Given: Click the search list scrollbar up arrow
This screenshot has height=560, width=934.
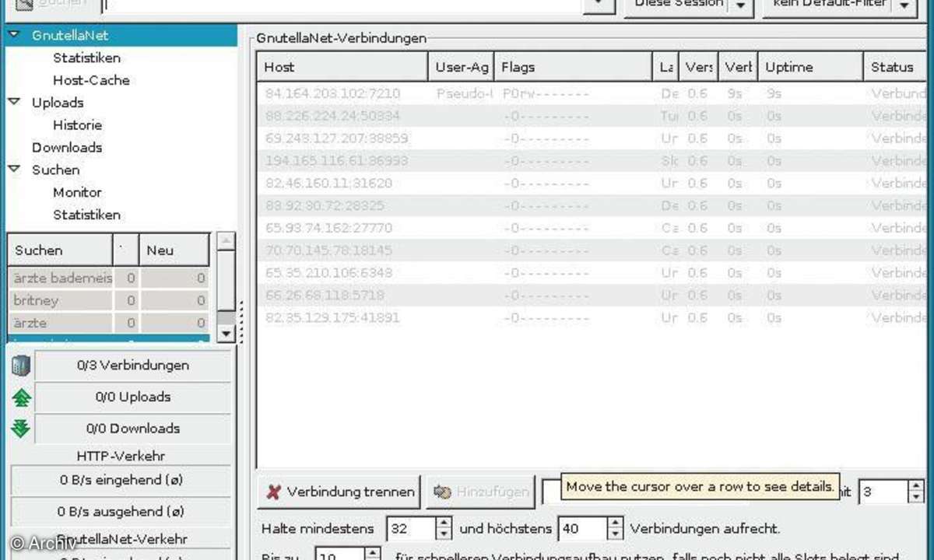Looking at the screenshot, I should (x=226, y=241).
